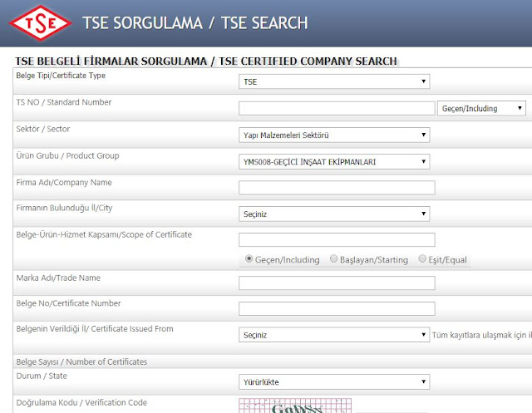Click the Marka Adı/Trade Name field

point(337,283)
